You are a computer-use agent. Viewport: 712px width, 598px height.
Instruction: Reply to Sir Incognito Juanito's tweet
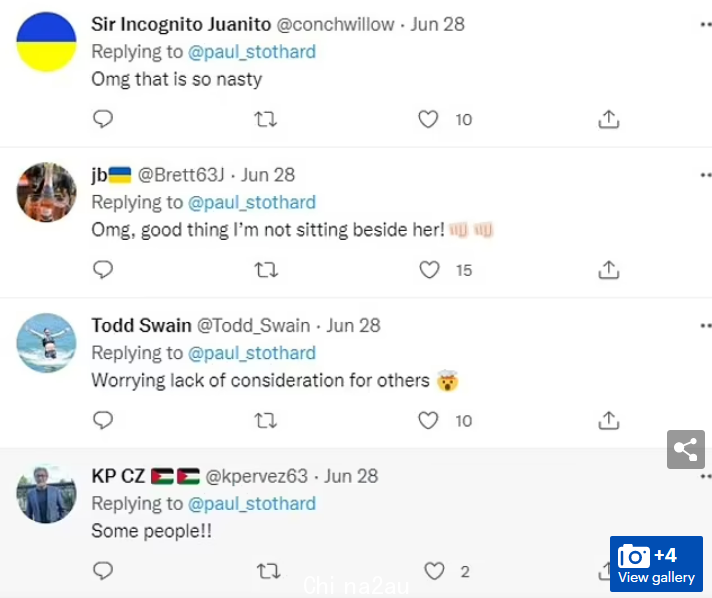point(103,119)
